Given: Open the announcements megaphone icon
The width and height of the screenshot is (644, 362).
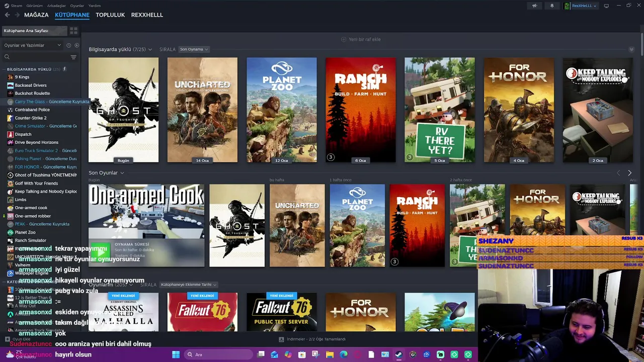Looking at the screenshot, I should coord(535,6).
